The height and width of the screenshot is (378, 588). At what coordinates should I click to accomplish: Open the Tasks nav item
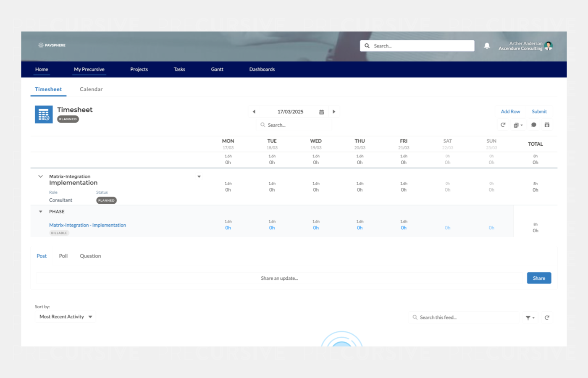pyautogui.click(x=179, y=69)
